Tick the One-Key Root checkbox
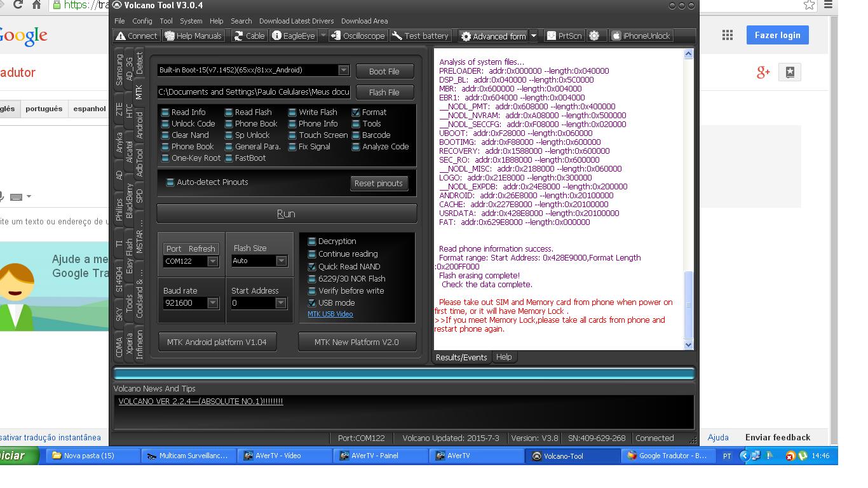Screen dimensions: 868x488 coord(165,158)
